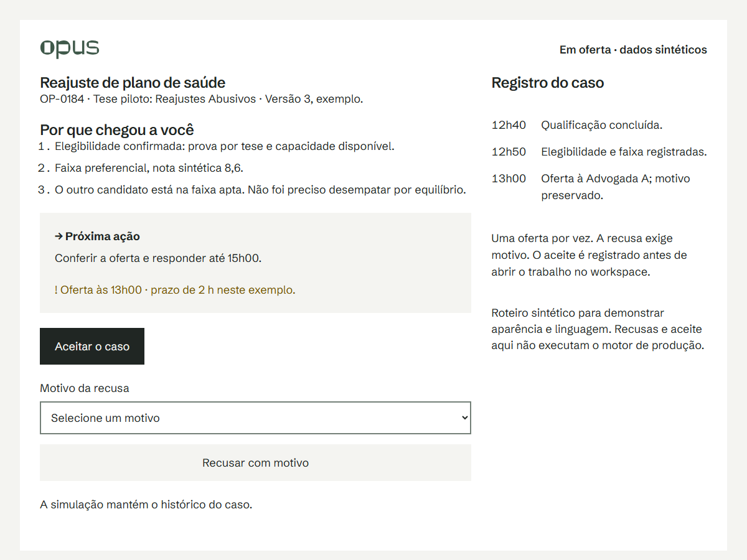Click the 'Faixa preferencial, nota sintética 8,6' item
Viewport: 747px width, 560px height.
(149, 168)
